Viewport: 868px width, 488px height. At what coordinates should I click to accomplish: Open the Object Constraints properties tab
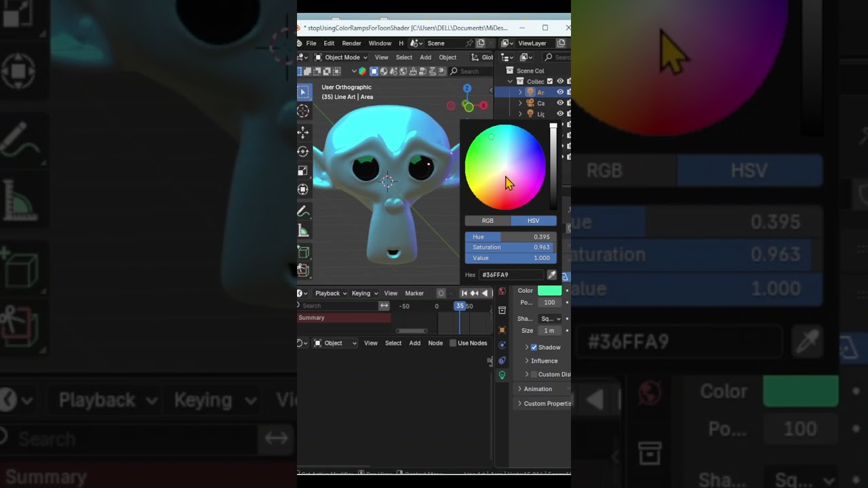tap(502, 361)
